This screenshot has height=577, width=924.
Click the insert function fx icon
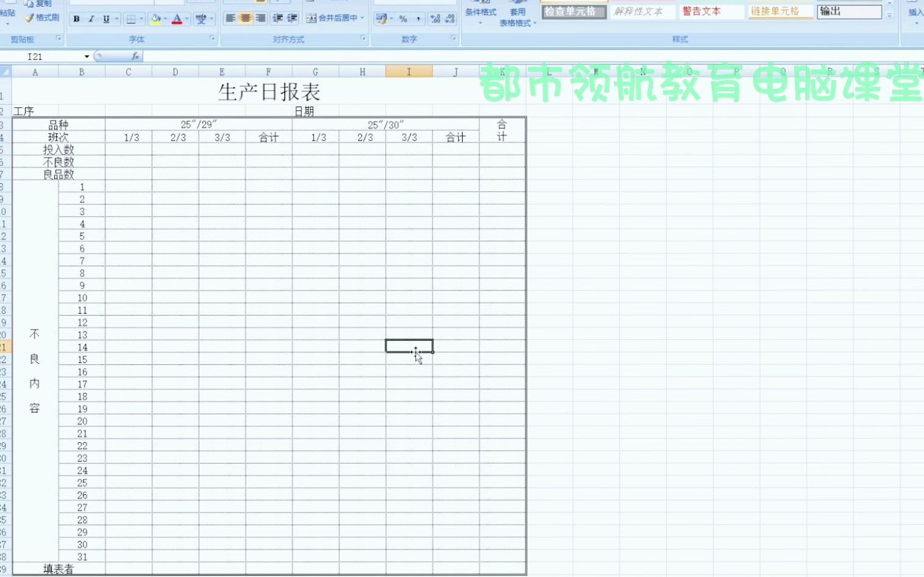coord(135,56)
